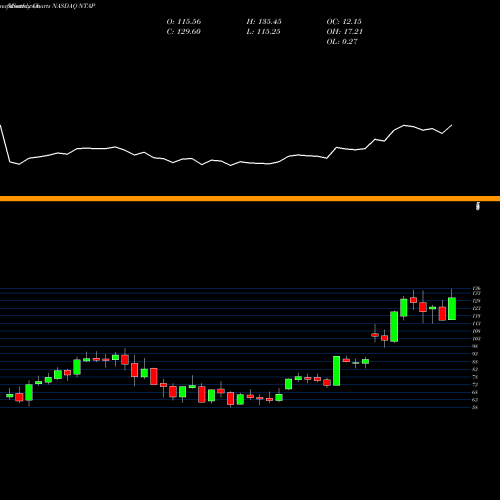This screenshot has height=500, width=500.
Task: Click the open price value O: 115.56
Action: 184,22
